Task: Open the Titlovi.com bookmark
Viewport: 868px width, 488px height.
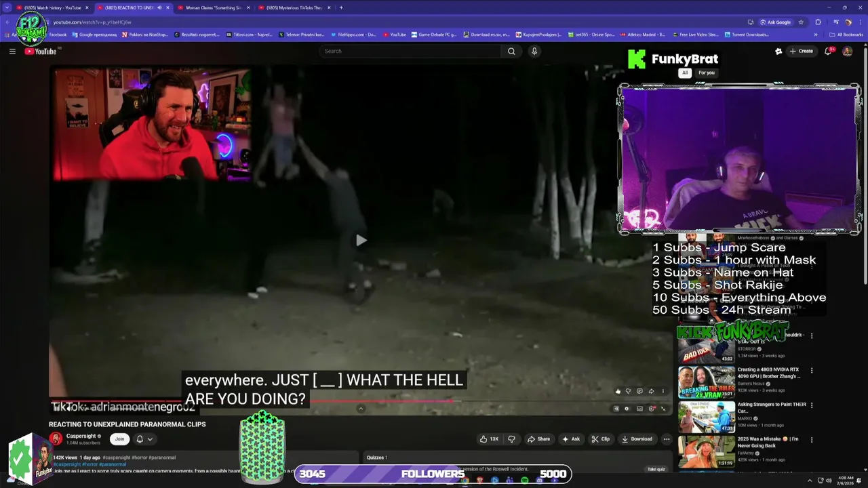Action: pyautogui.click(x=248, y=35)
